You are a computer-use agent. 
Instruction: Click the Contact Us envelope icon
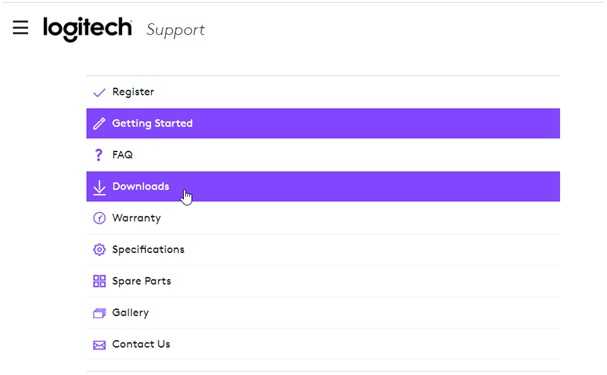click(99, 344)
